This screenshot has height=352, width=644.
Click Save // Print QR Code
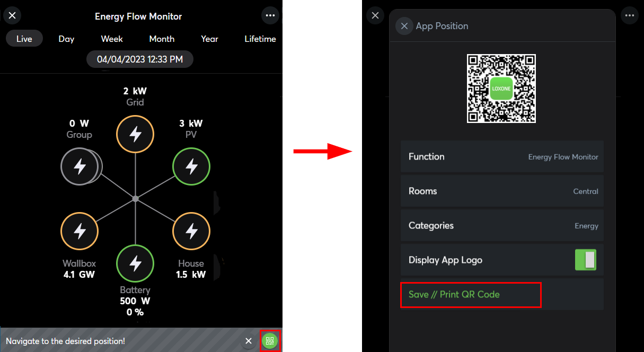454,295
